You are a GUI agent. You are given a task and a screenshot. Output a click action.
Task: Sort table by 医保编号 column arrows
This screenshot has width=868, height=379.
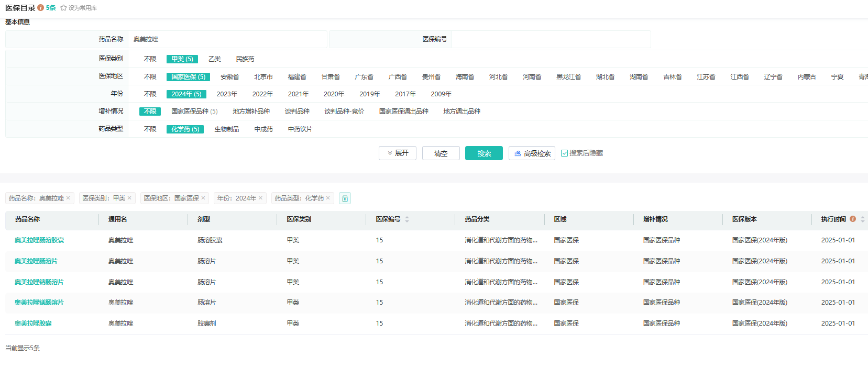pyautogui.click(x=407, y=219)
